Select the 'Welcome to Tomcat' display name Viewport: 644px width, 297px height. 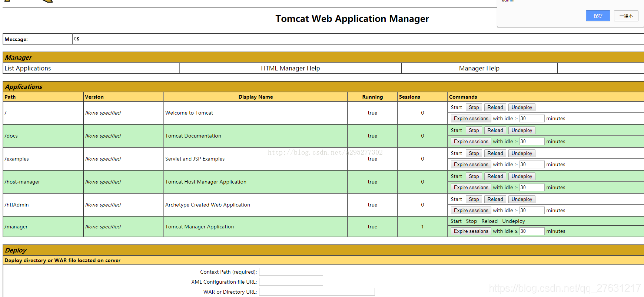(x=189, y=113)
